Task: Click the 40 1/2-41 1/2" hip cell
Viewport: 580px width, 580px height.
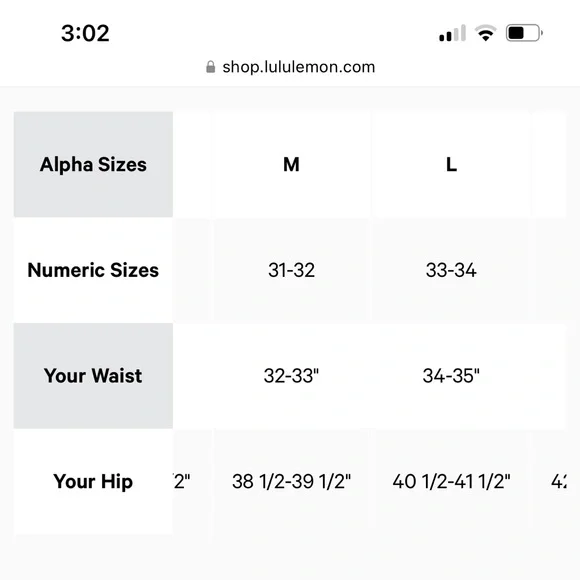Action: pos(451,482)
